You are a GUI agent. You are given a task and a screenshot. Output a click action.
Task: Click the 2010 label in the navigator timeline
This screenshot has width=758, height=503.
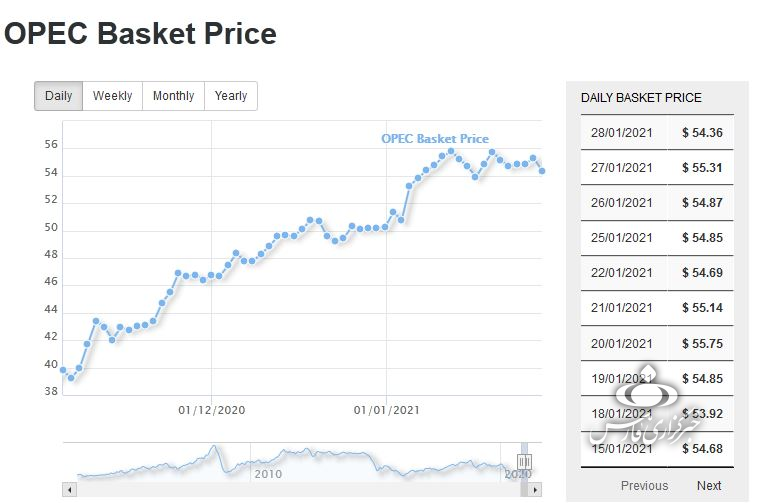click(268, 474)
